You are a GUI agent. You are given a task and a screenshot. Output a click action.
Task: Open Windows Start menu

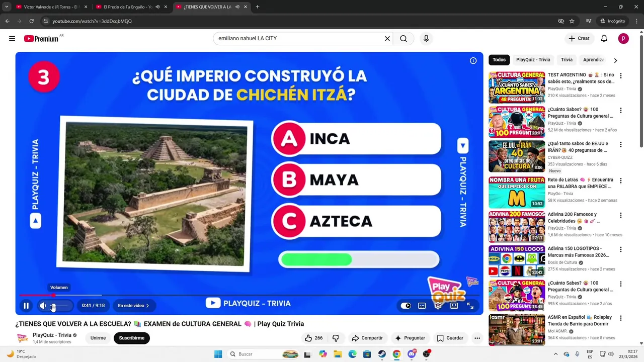coord(218,354)
